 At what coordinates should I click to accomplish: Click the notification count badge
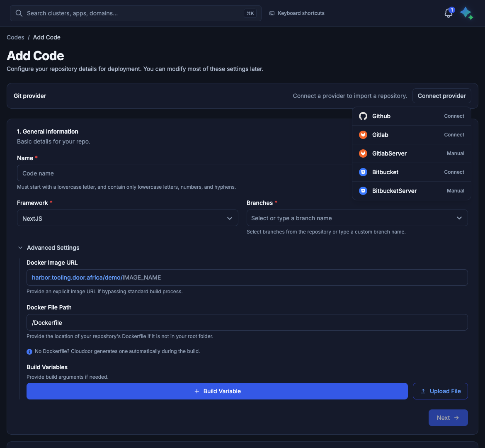tap(451, 10)
